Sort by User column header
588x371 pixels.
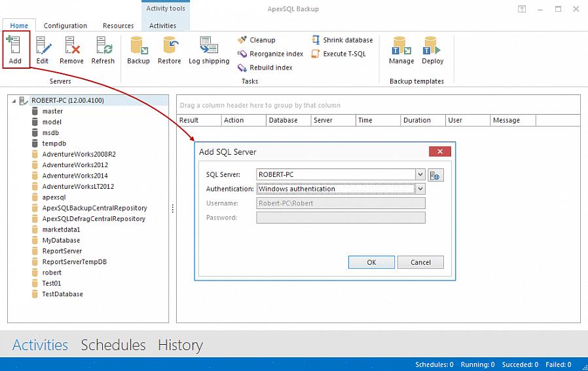(x=468, y=120)
